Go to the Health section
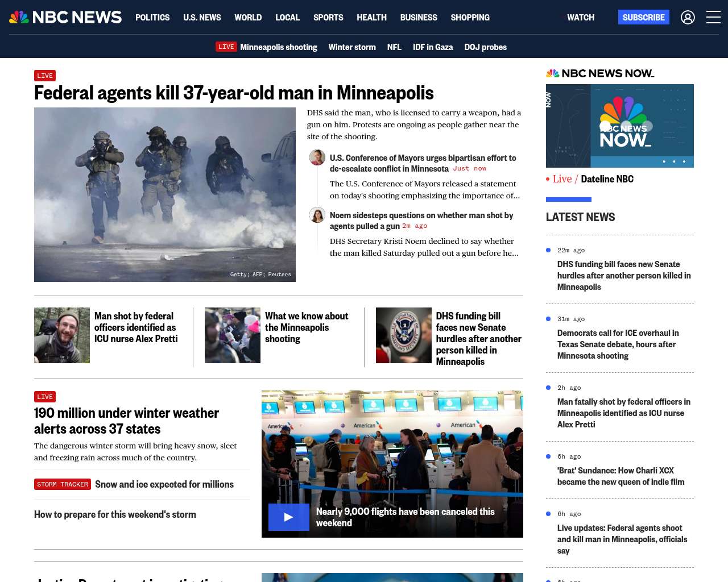The height and width of the screenshot is (582, 728). pyautogui.click(x=371, y=18)
